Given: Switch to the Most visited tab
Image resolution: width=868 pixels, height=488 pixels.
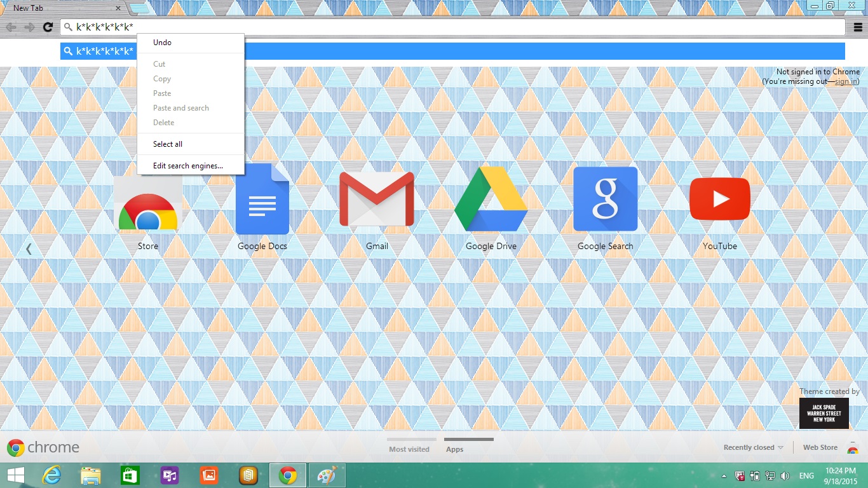Looking at the screenshot, I should [x=409, y=449].
